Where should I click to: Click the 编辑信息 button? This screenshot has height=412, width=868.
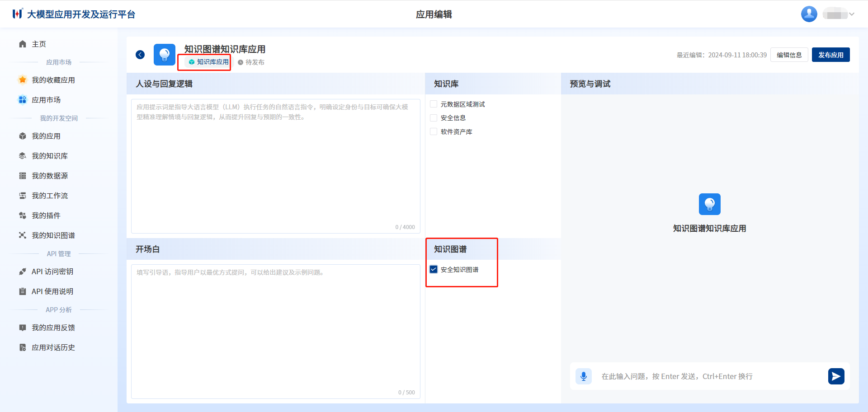pyautogui.click(x=789, y=55)
